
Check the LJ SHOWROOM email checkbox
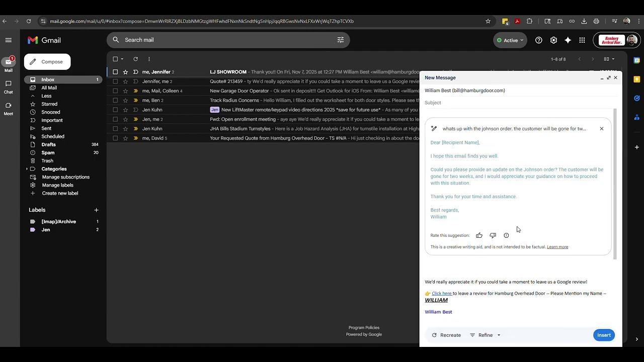click(115, 72)
